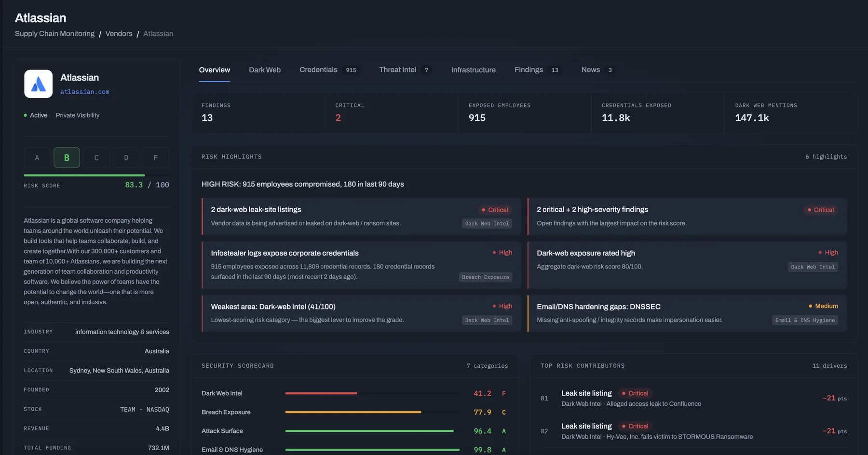Viewport: 868px width, 455px height.
Task: Open the Dark Web tab
Action: click(265, 70)
